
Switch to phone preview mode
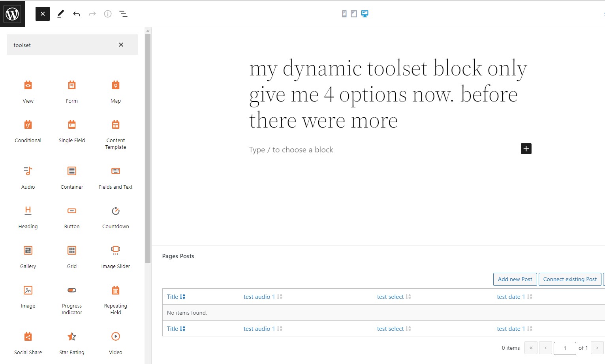[344, 14]
